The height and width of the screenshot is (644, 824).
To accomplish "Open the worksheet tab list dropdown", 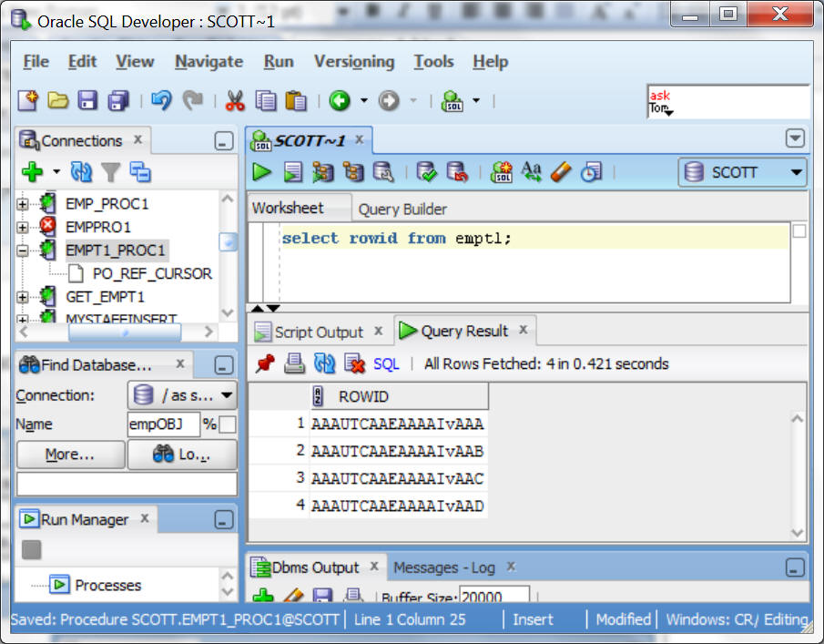I will point(795,138).
